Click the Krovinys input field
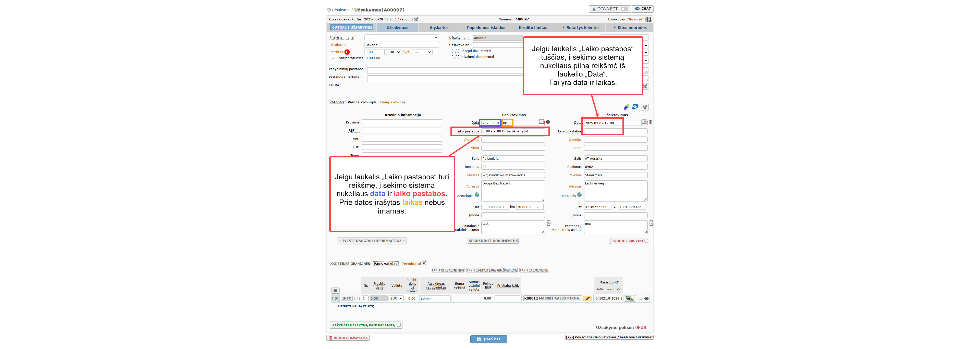 point(402,122)
